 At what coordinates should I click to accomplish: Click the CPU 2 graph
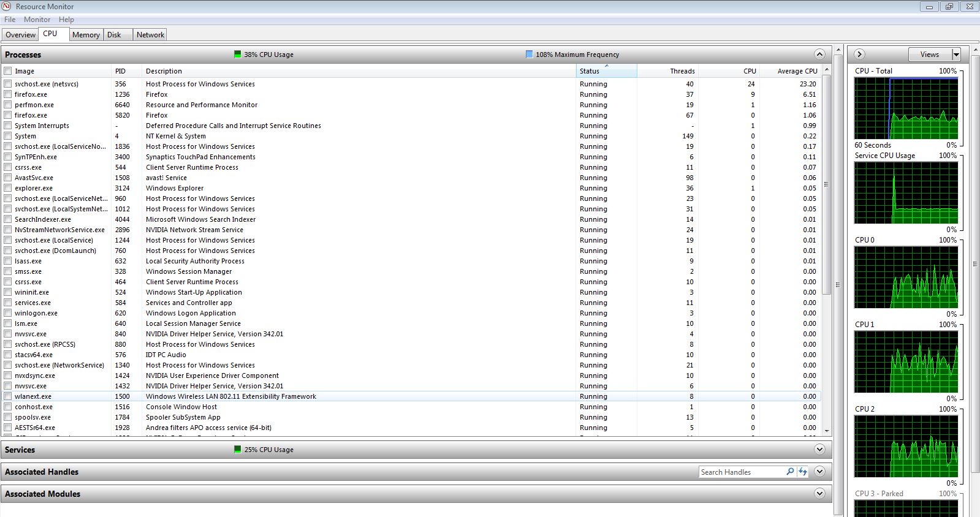click(906, 447)
